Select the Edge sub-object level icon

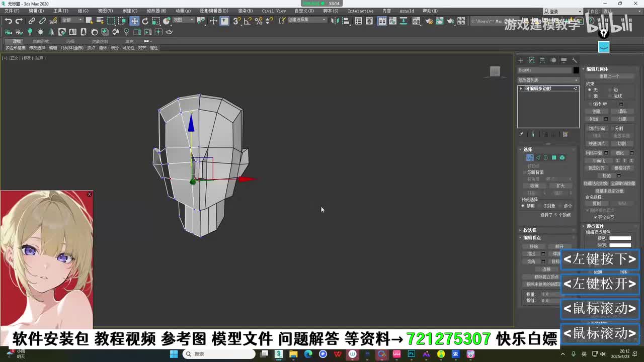[538, 158]
